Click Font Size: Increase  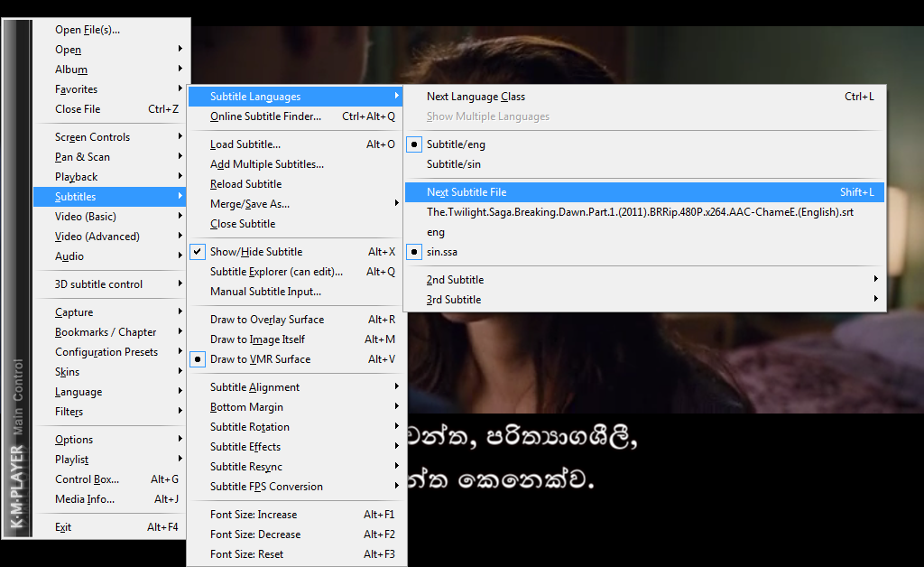click(296, 515)
